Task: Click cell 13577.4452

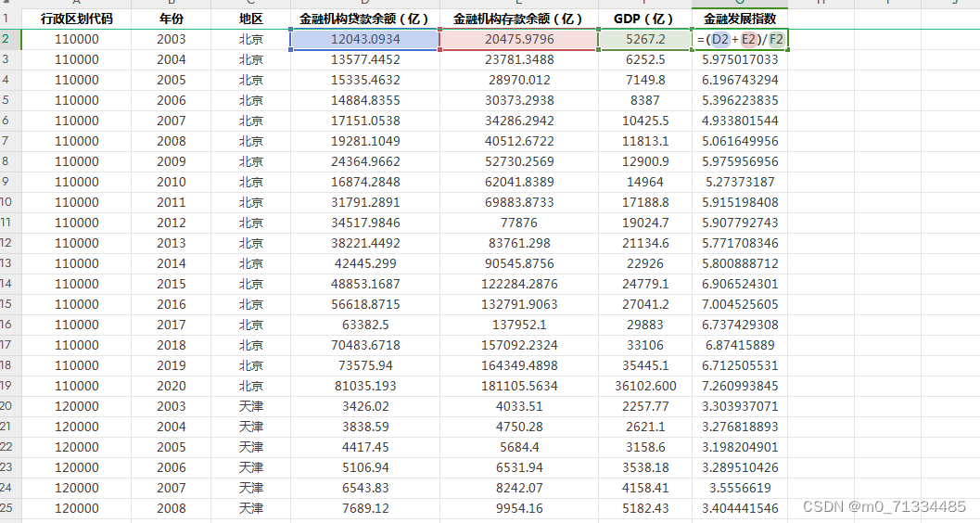Action: tap(365, 59)
